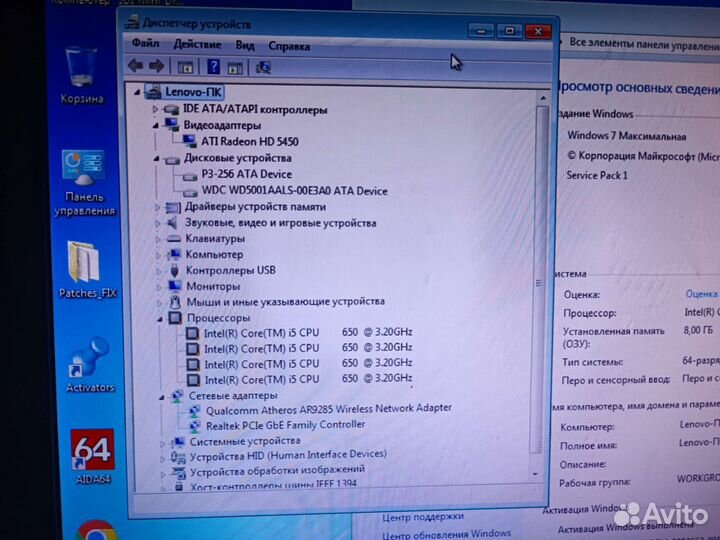Open Панель управления desktop icon

[x=84, y=182]
